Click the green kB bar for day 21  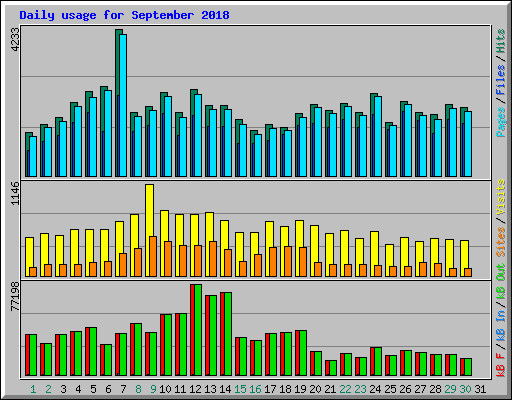[x=333, y=368]
